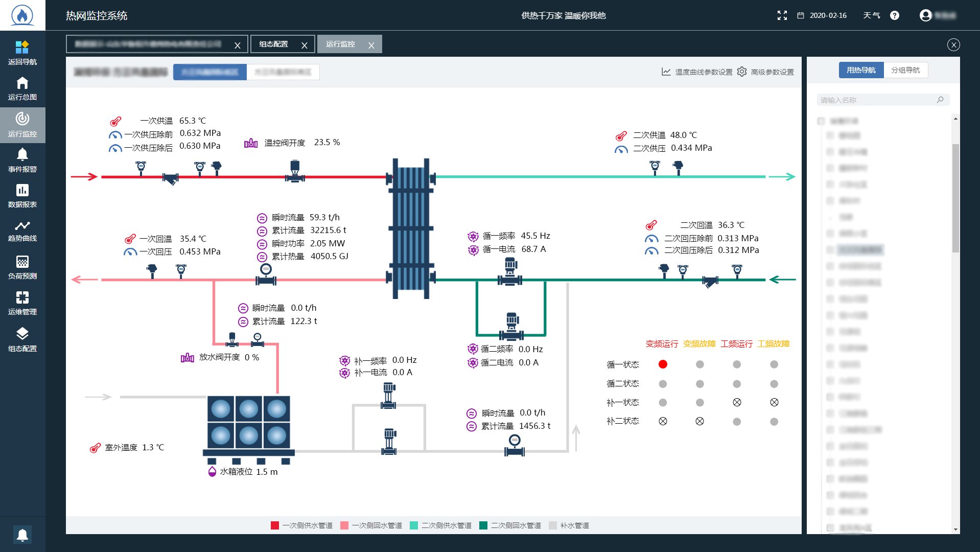Tick the checkbox of the highlighted tree item
The image size is (980, 552).
[x=830, y=250]
